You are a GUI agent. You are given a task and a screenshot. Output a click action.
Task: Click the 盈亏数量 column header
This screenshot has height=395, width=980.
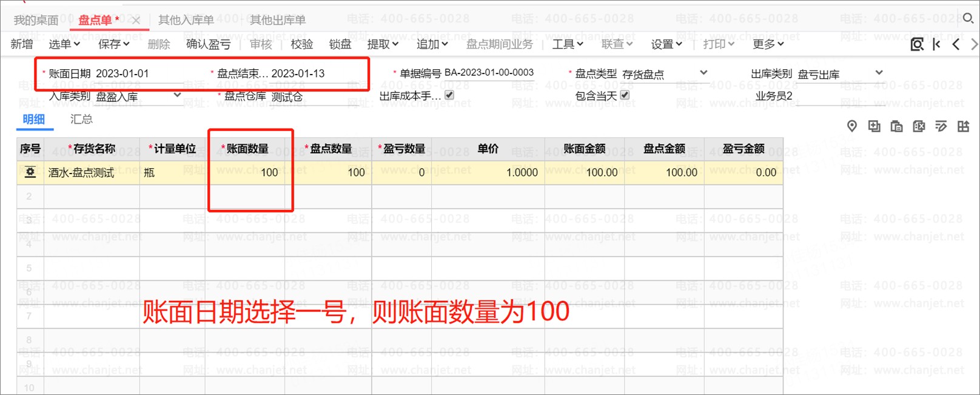point(401,149)
